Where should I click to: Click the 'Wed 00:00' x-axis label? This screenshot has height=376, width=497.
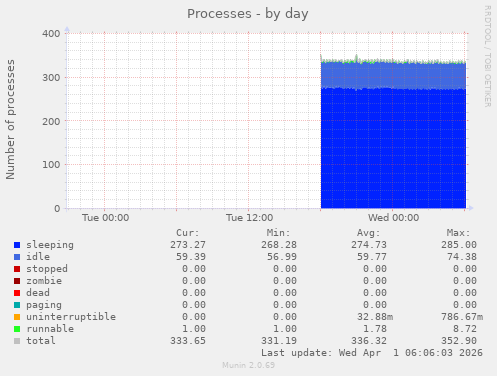(393, 218)
